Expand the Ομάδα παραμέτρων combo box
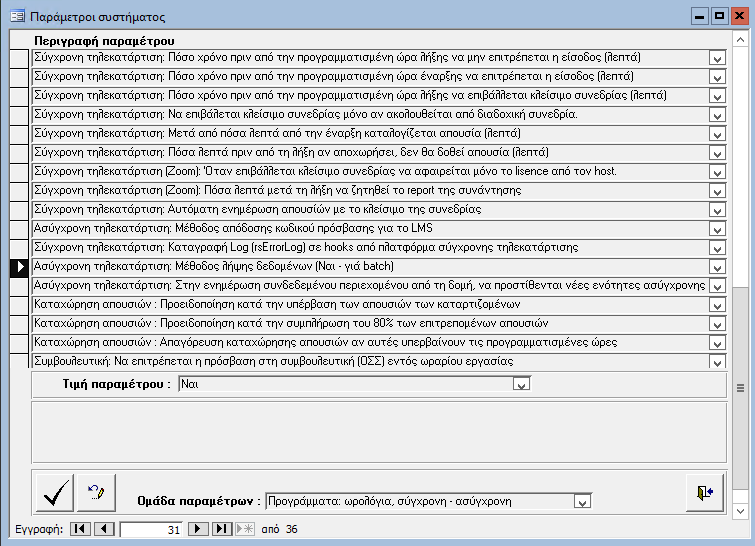755x546 pixels. coord(583,501)
